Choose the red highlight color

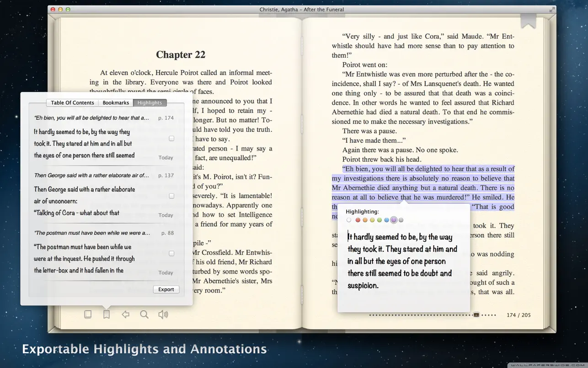358,220
